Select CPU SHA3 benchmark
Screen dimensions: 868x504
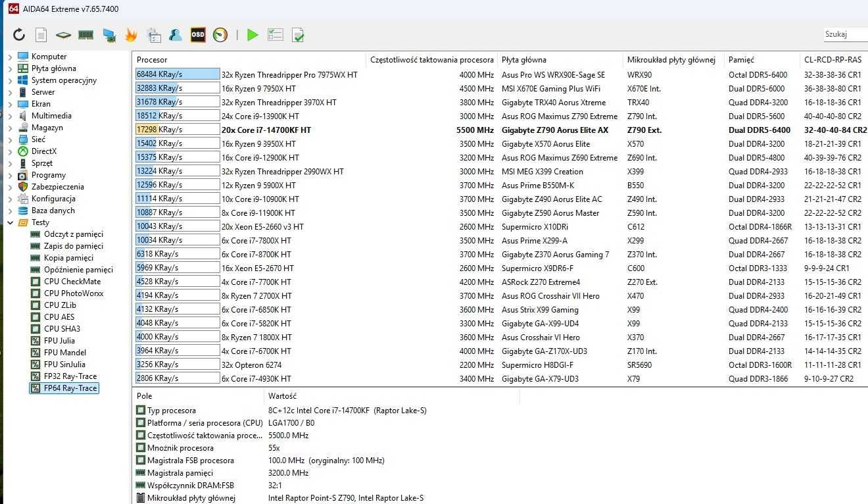62,329
